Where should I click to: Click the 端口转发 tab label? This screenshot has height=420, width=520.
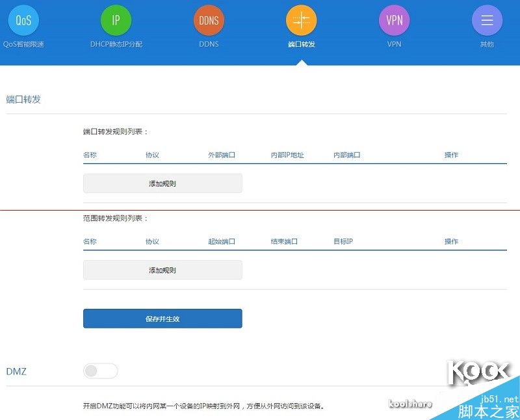point(302,44)
